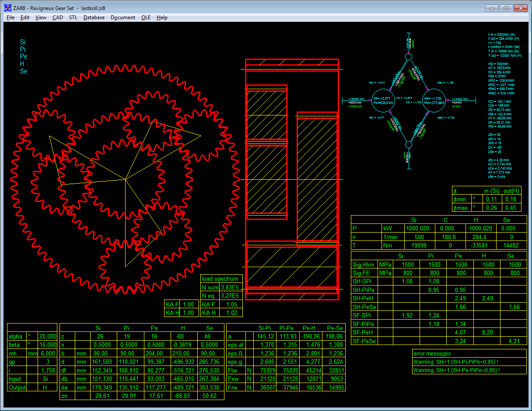Viewport: 532px width, 411px height.
Task: Show the Document menu
Action: click(123, 17)
